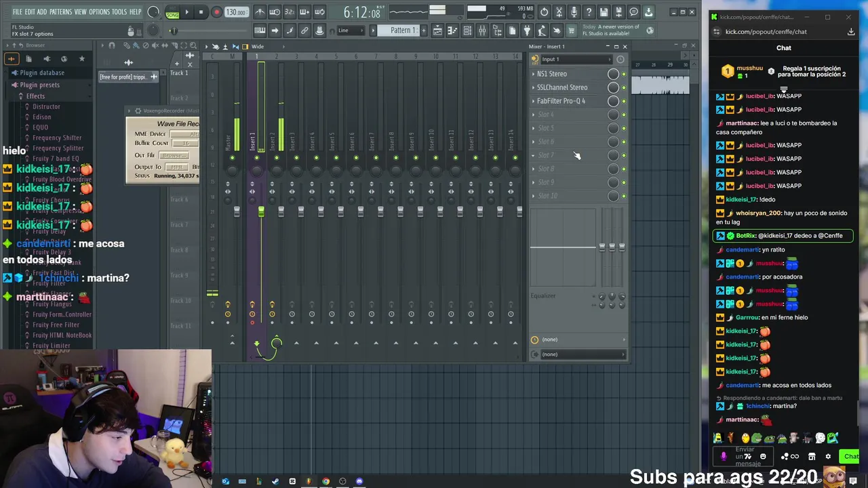Image resolution: width=868 pixels, height=488 pixels.
Task: Toggle the Slot 7 green enable light
Action: coord(624,155)
